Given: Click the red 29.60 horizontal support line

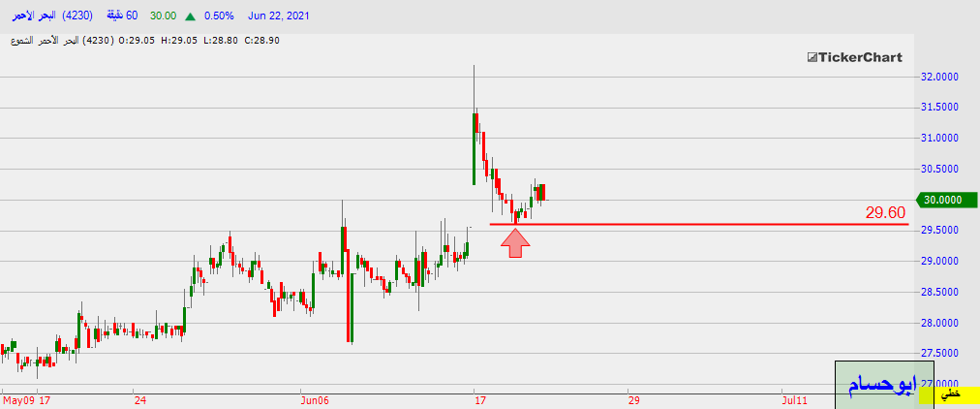Looking at the screenshot, I should (x=699, y=224).
